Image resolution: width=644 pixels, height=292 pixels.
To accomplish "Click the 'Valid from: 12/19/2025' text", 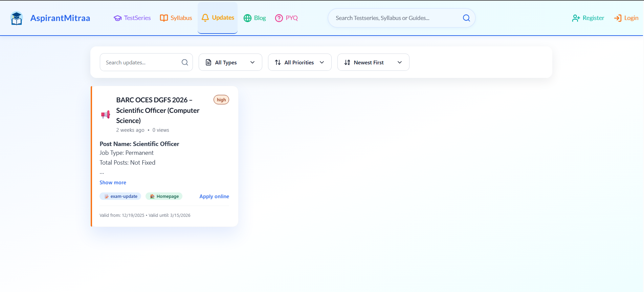I will point(122,215).
